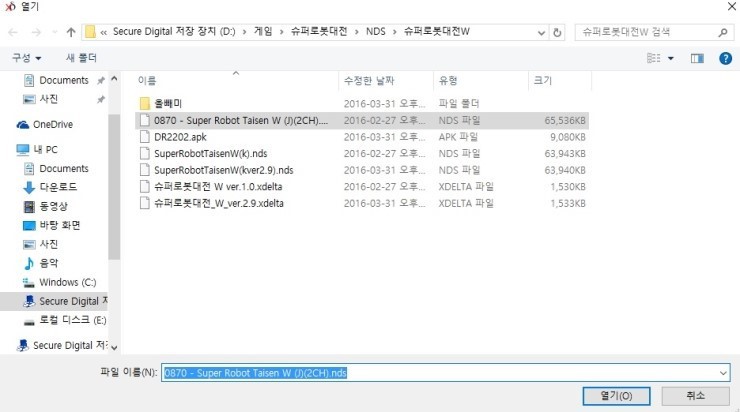Select SuperRobotTaisenW(kver2.9).nds file
Image resolution: width=740 pixels, height=412 pixels.
pyautogui.click(x=362, y=170)
